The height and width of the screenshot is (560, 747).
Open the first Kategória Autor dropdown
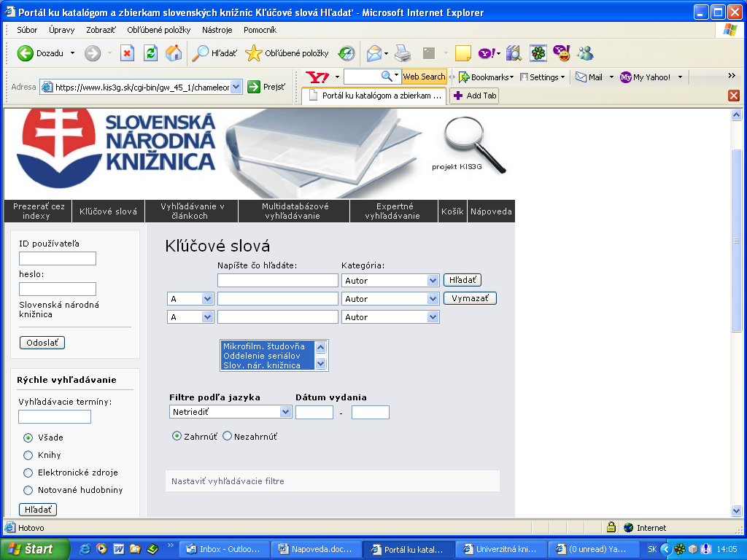390,280
